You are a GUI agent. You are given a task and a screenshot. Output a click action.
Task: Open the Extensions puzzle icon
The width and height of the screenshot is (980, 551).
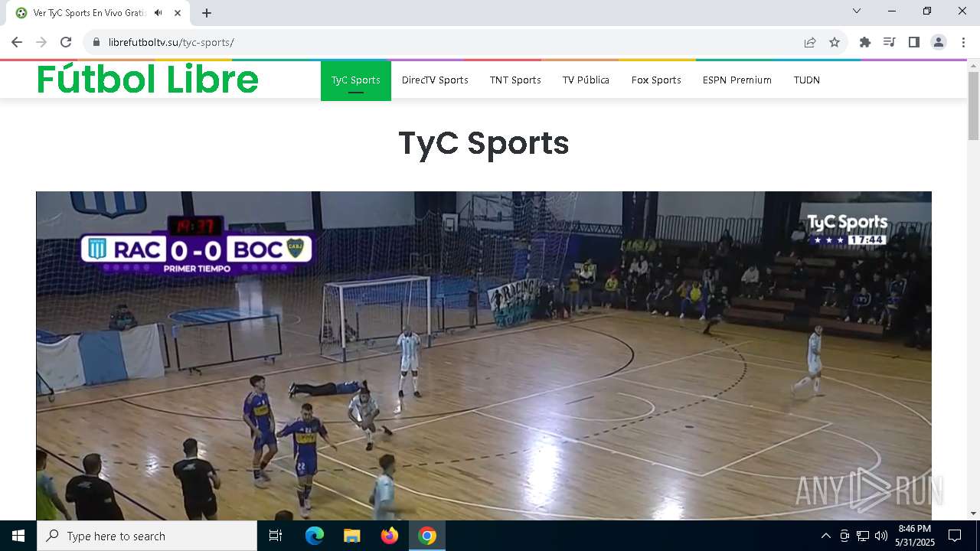pos(865,42)
